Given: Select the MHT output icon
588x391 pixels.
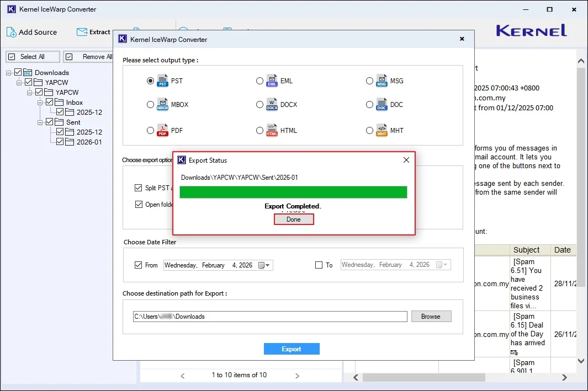Looking at the screenshot, I should [382, 130].
